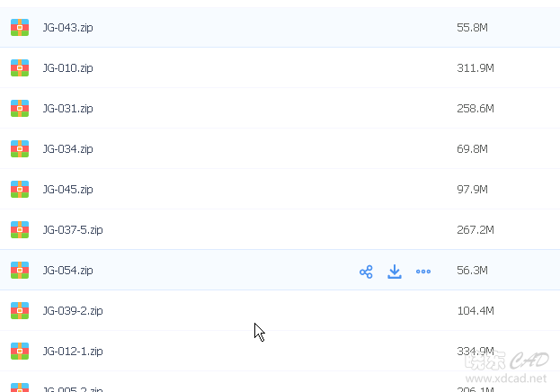Select file name JG-034.zip
The image size is (560, 392).
click(67, 148)
